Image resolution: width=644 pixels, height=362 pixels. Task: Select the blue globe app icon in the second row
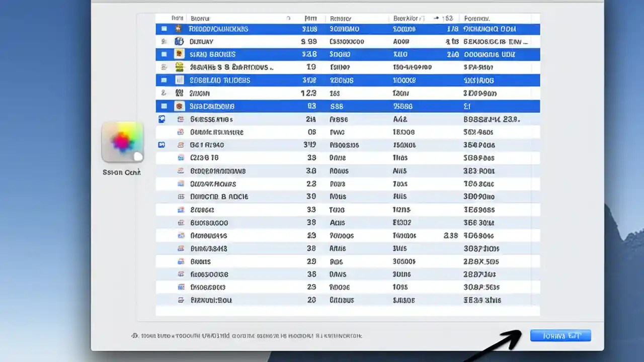179,41
